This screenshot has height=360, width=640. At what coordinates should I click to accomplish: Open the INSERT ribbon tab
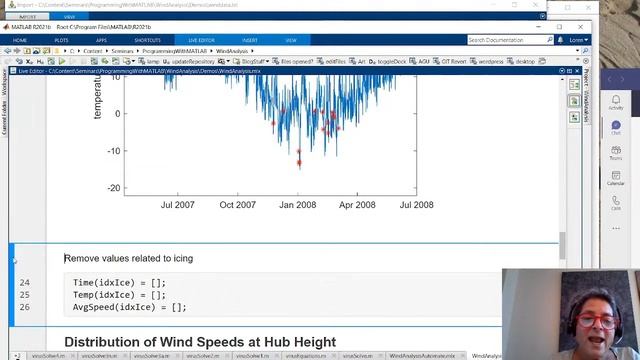tap(250, 40)
